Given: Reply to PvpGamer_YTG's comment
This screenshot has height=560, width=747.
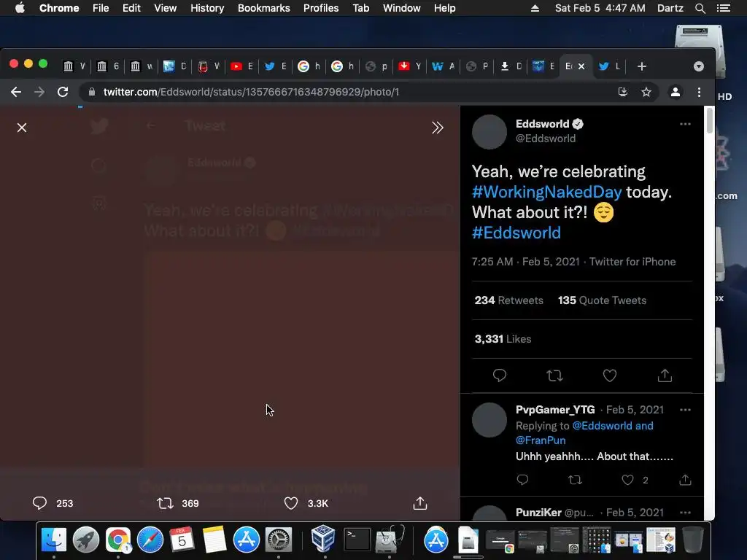Looking at the screenshot, I should 522,480.
